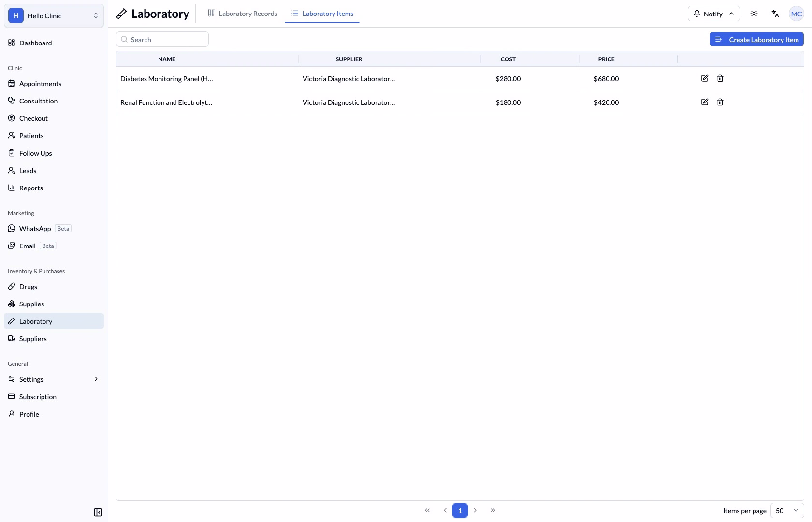Viewport: 812px width, 522px height.
Task: Navigate to Patients
Action: pos(54,135)
